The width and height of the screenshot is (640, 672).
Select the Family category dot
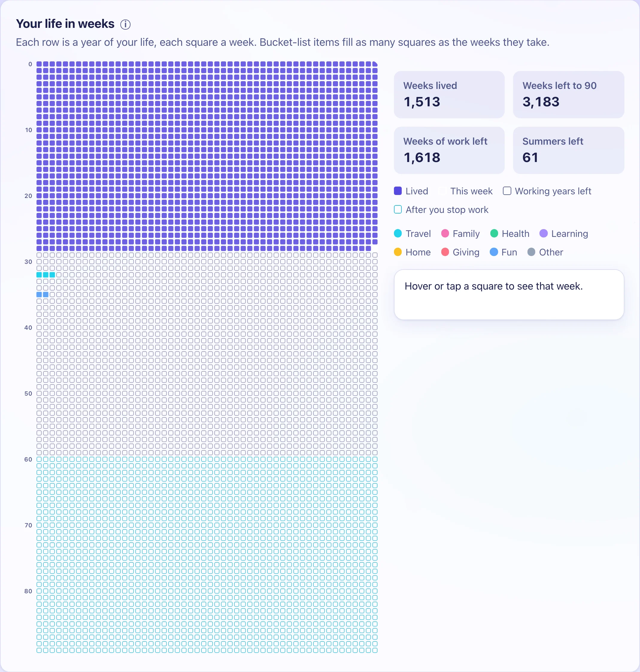click(x=445, y=234)
